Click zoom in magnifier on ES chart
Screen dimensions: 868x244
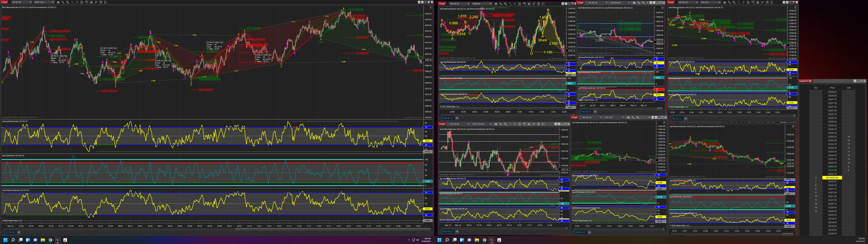(67, 2)
